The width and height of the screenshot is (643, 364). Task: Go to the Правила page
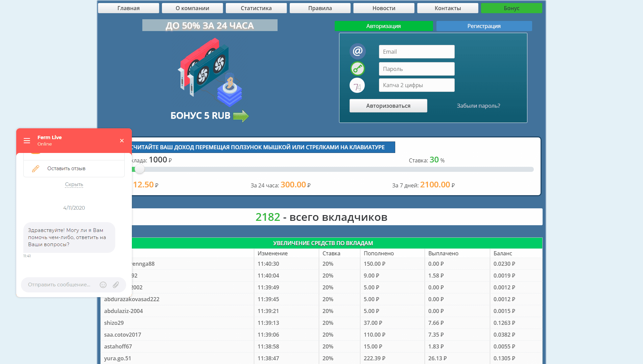point(320,8)
